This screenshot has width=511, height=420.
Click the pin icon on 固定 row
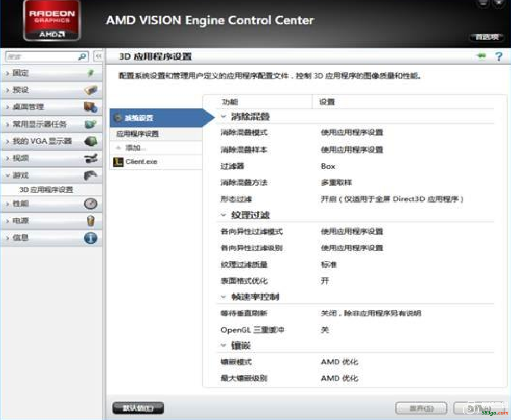pyautogui.click(x=91, y=73)
